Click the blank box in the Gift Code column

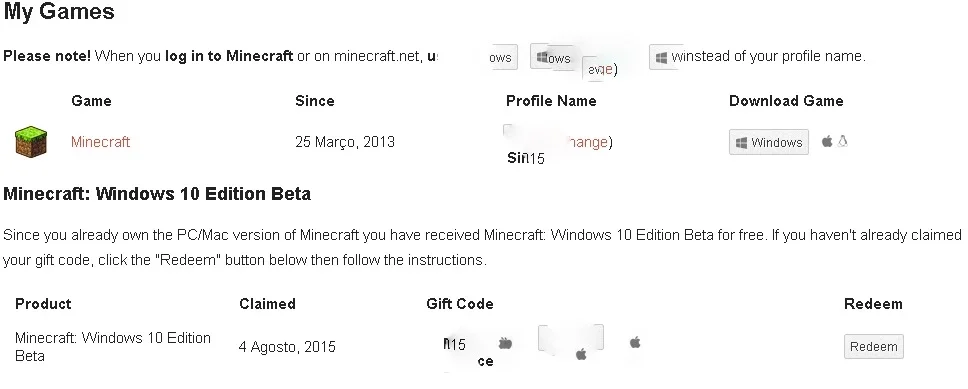click(x=570, y=337)
